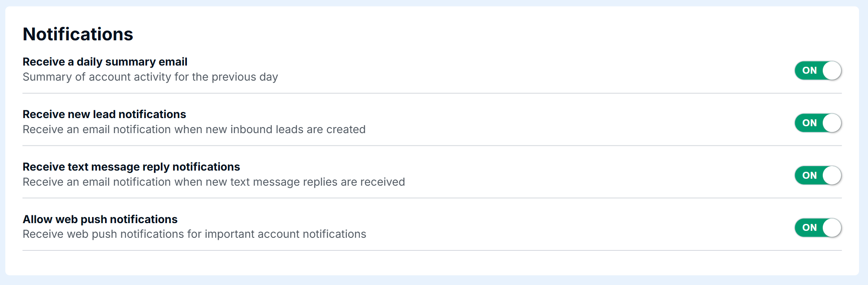
Task: Switch off text message reply notifications
Action: click(818, 175)
